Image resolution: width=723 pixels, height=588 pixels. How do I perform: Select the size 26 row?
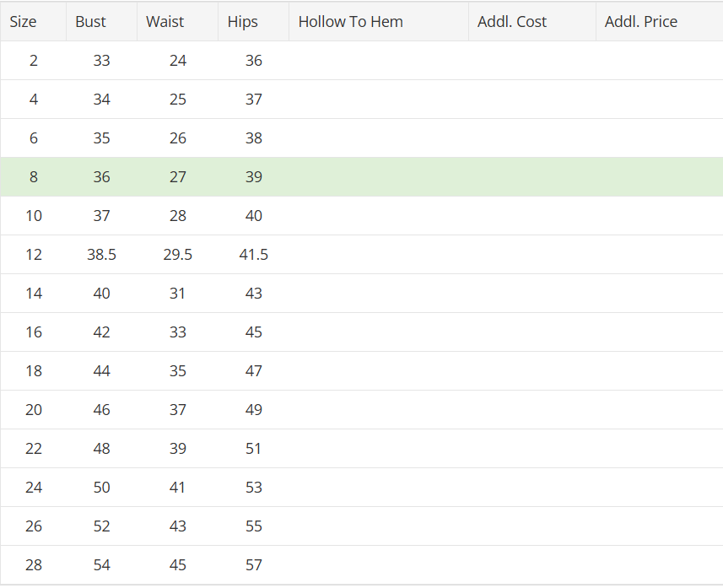[x=361, y=526]
